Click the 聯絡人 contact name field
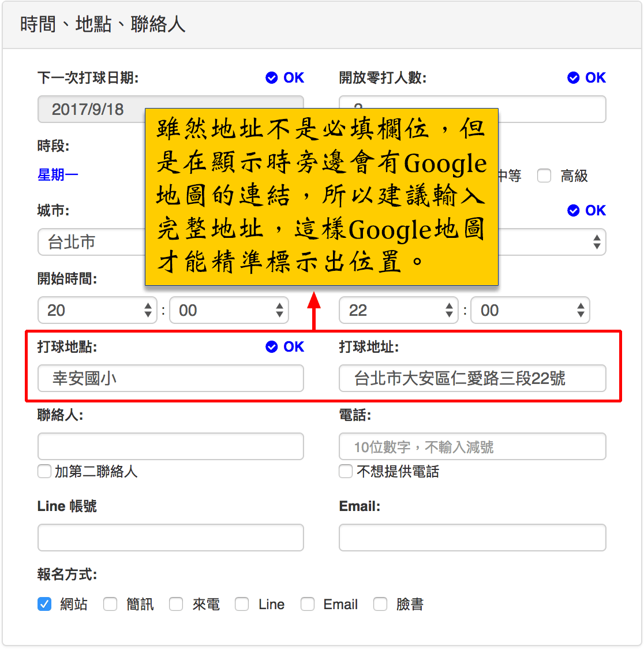 pos(170,447)
